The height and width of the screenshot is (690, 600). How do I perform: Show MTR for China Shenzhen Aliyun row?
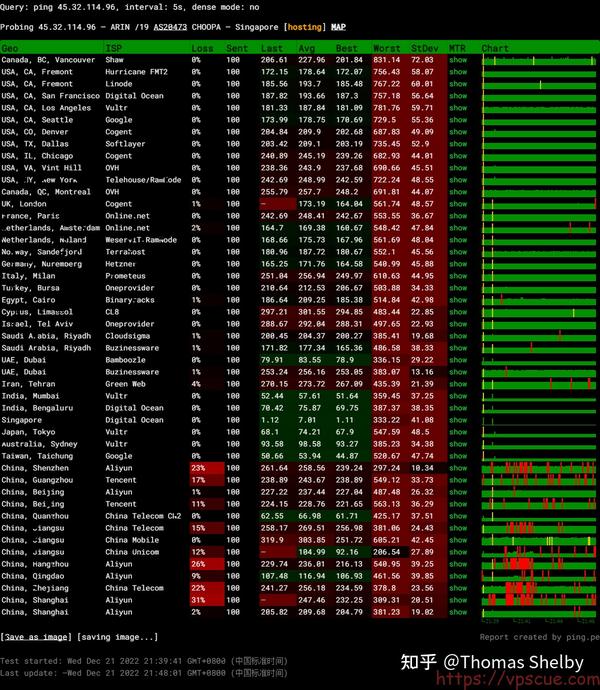[x=458, y=468]
